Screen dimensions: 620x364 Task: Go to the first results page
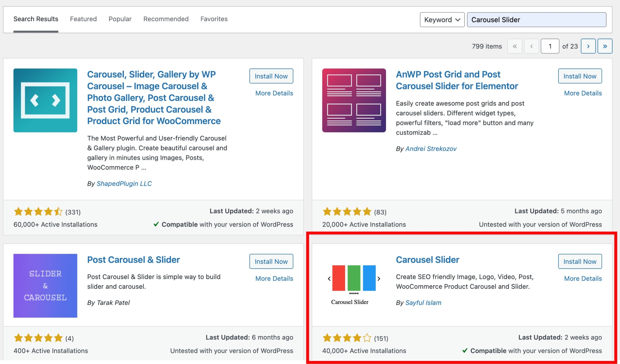coord(515,46)
